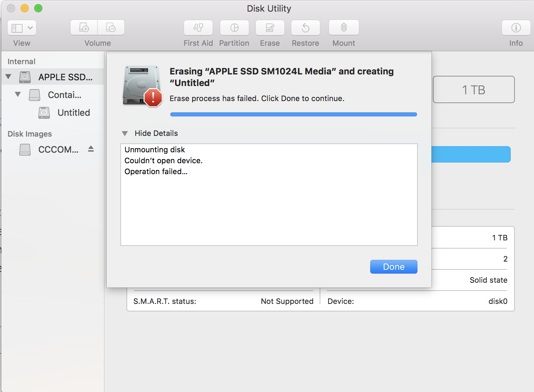Viewport: 534px width, 392px height.
Task: Click the "Unmounting disk" log line
Action: [x=155, y=150]
